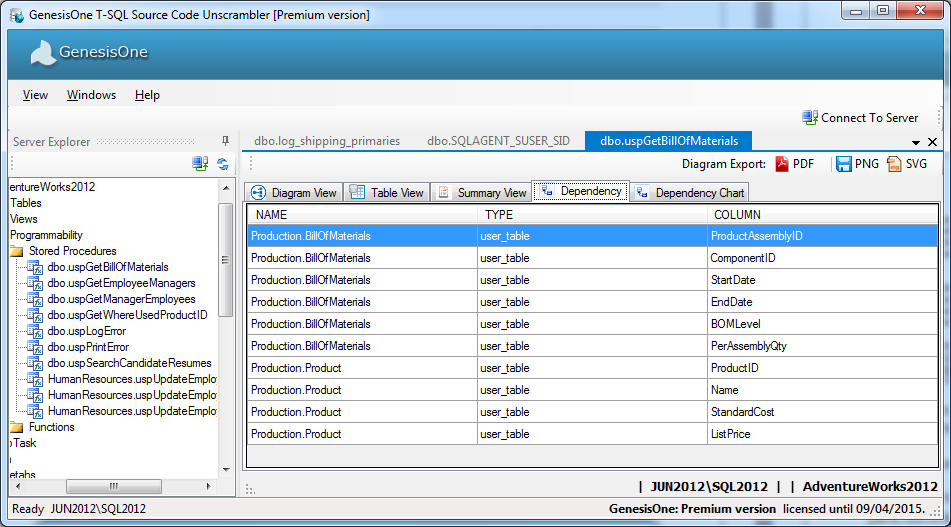951x527 pixels.
Task: Select the PerAssemblyQty cell
Action: tap(822, 346)
